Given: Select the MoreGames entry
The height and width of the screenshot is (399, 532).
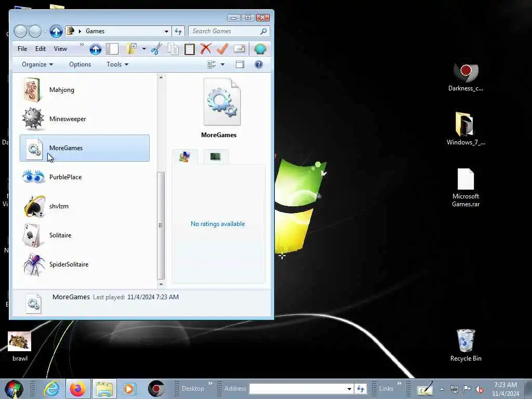Looking at the screenshot, I should [85, 148].
